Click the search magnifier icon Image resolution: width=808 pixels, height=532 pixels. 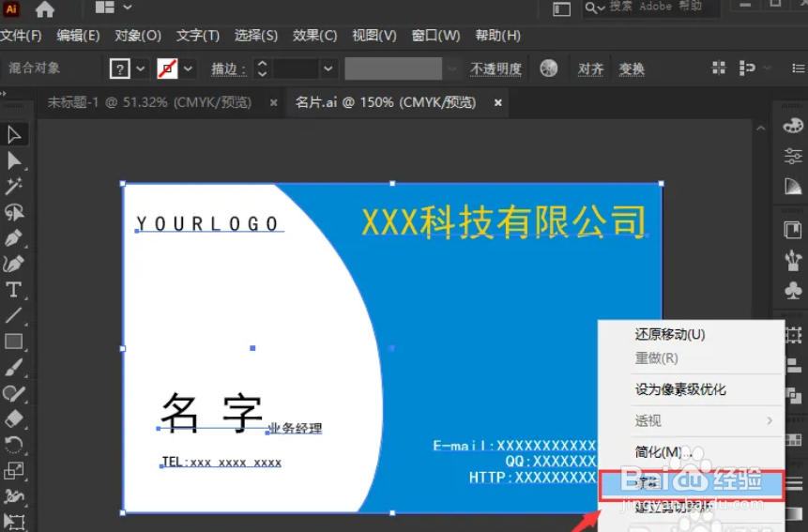point(594,8)
